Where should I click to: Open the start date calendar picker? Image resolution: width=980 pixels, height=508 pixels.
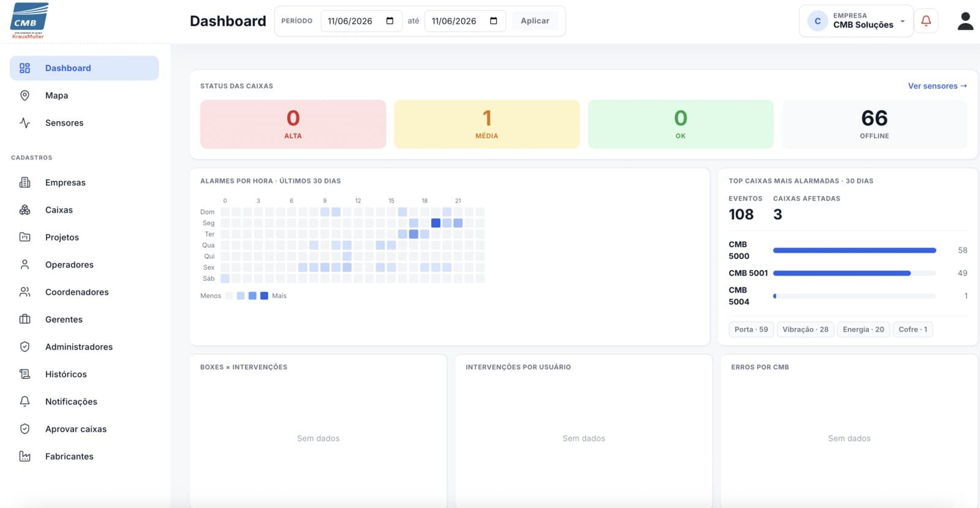[x=390, y=21]
